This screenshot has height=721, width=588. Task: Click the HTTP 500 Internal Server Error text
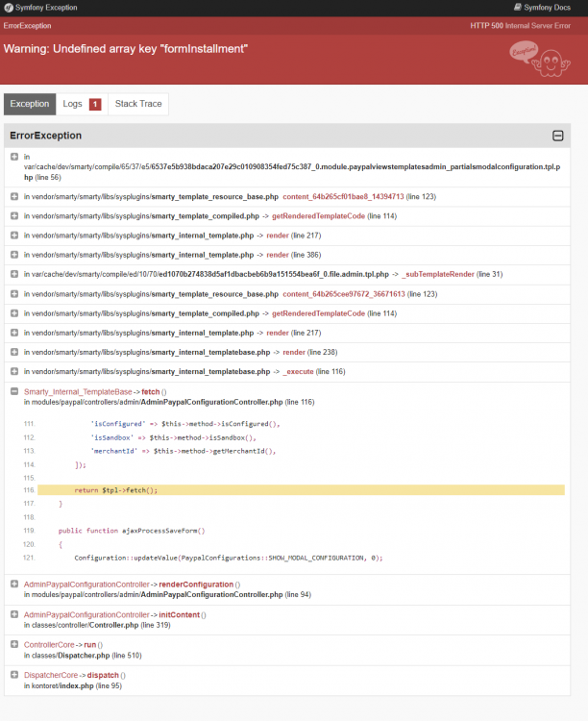point(521,26)
